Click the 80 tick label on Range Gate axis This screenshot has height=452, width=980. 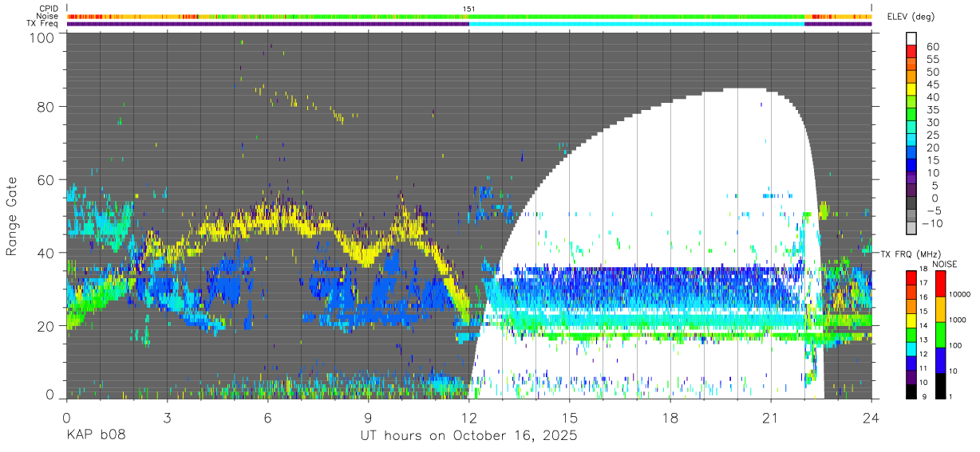pos(45,107)
